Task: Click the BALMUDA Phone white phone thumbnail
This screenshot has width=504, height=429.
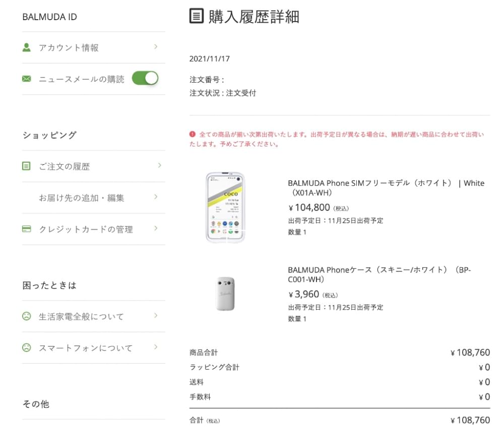Action: (225, 207)
